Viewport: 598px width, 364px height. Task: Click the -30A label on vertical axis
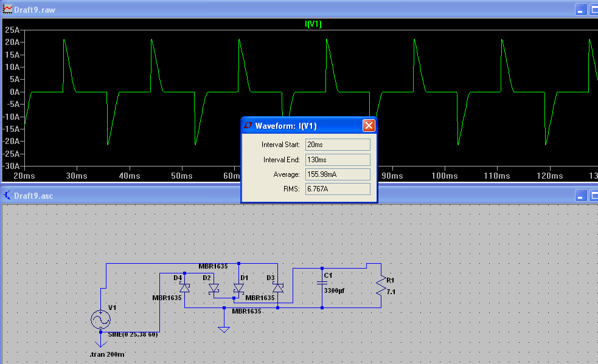pyautogui.click(x=11, y=166)
